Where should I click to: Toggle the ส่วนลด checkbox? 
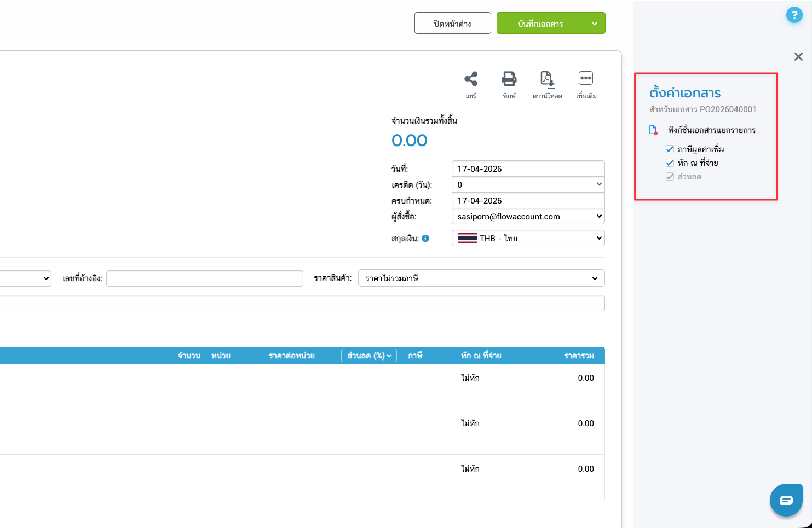(670, 177)
